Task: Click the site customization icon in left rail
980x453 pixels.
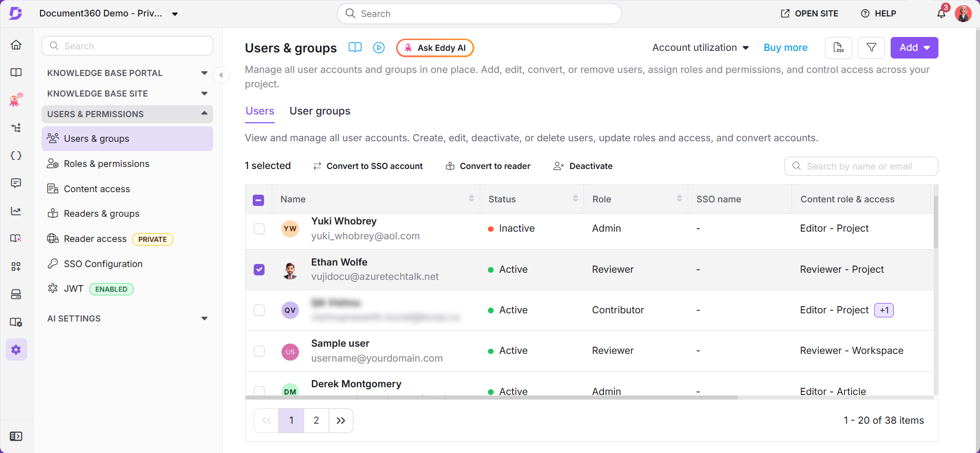Action: coord(16,322)
